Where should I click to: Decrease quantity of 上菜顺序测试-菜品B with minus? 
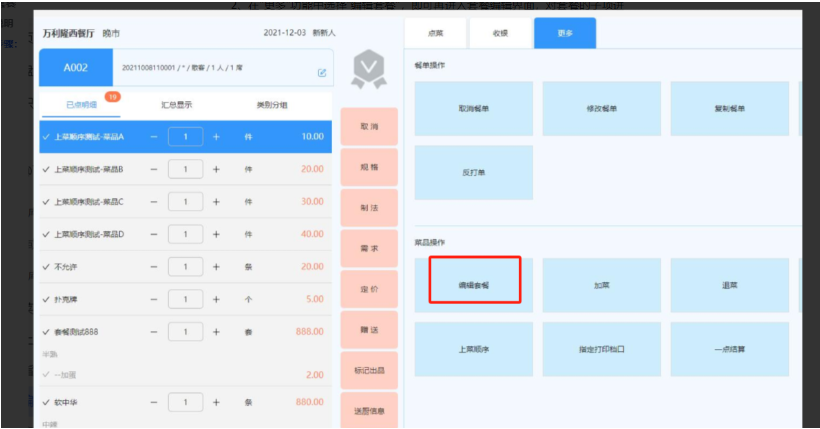pos(153,169)
